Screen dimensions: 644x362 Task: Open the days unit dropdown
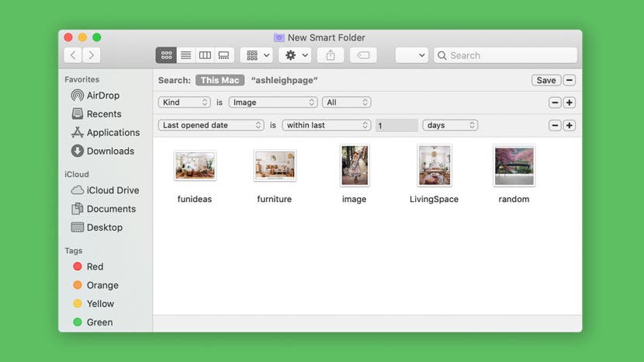450,125
